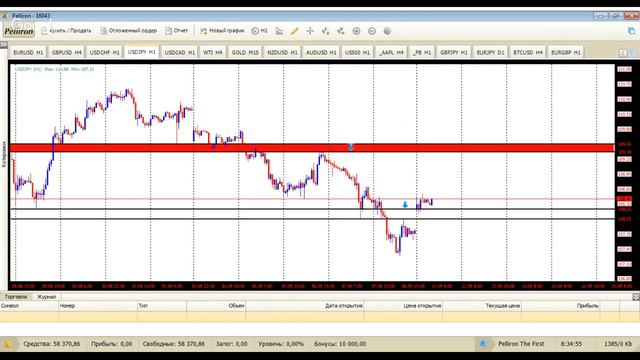Switch to the GBPJPY H1 chart tab
640x360 pixels.
click(x=453, y=53)
